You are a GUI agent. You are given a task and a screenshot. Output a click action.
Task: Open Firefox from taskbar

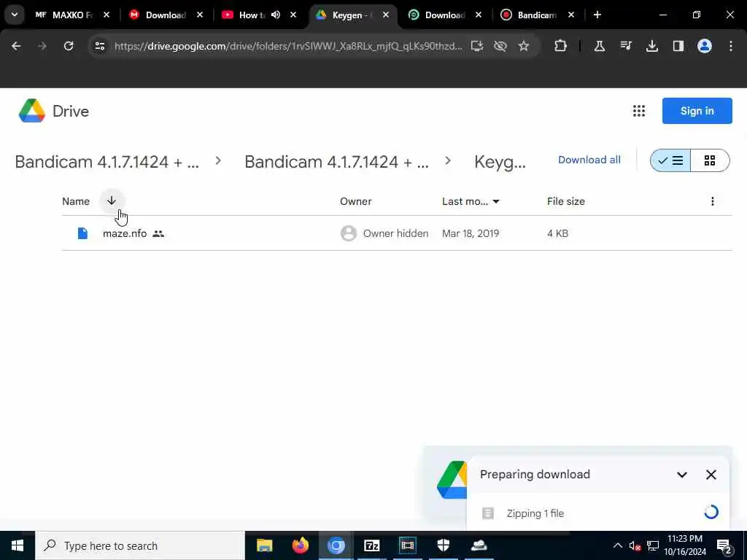(x=300, y=545)
